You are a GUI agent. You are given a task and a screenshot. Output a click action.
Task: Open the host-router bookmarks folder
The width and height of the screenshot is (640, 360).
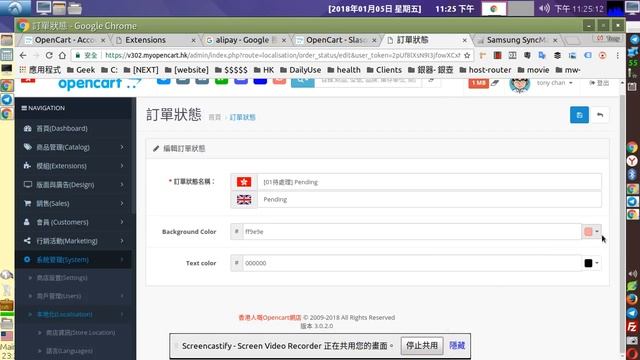tap(485, 70)
